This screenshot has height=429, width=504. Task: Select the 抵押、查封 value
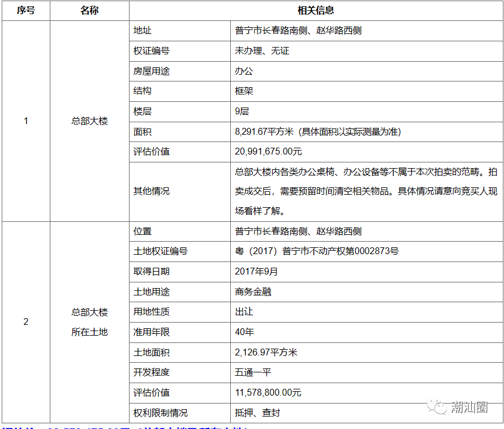(x=257, y=413)
